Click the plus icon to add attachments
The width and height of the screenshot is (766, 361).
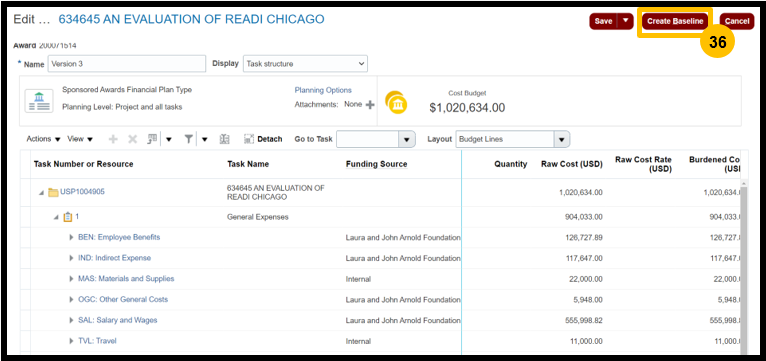(x=370, y=105)
